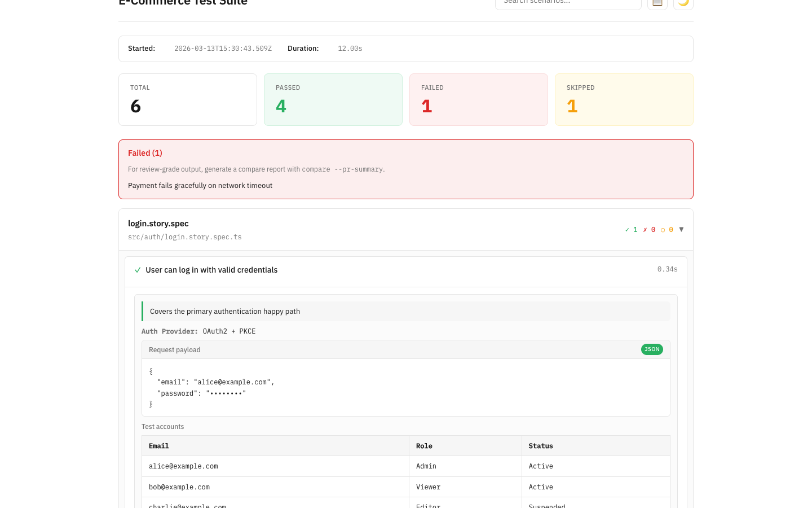Open the Payment fails gracefully failure entry
The width and height of the screenshot is (812, 508).
[x=200, y=185]
